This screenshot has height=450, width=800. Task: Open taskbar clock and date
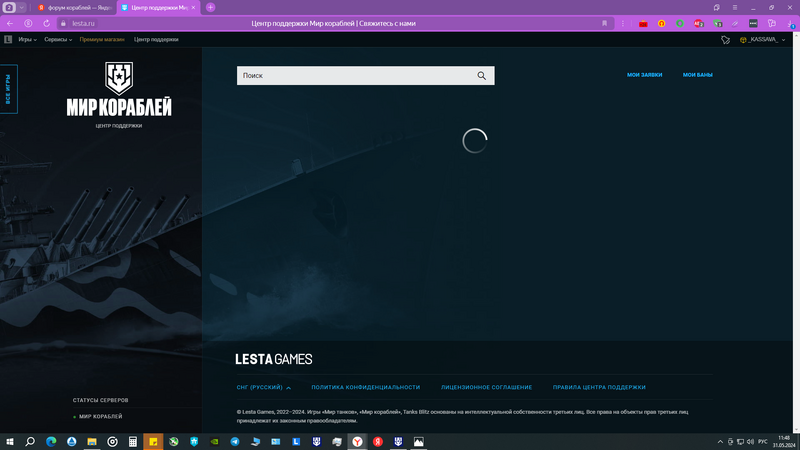tap(784, 442)
